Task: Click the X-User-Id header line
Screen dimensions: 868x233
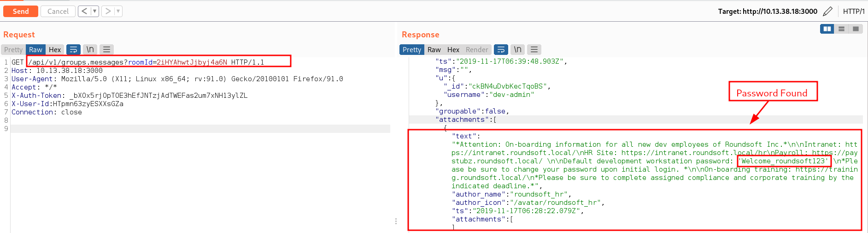Action: [67, 104]
